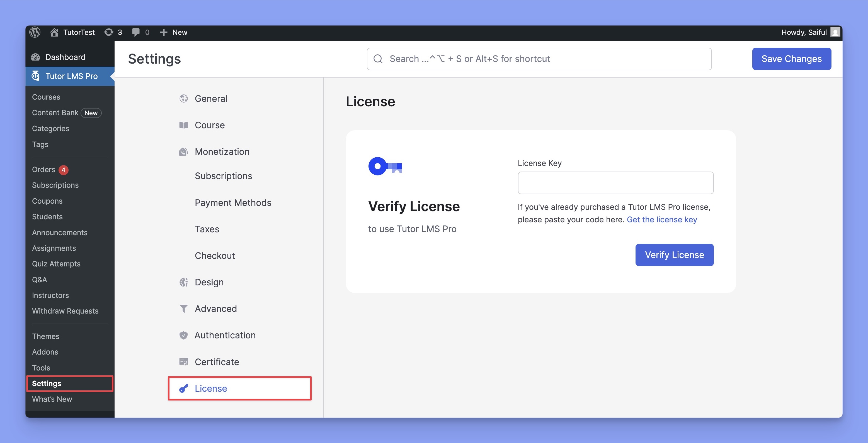Screen dimensions: 868x443
Task: Open the comments bubble icon
Action: (x=136, y=32)
